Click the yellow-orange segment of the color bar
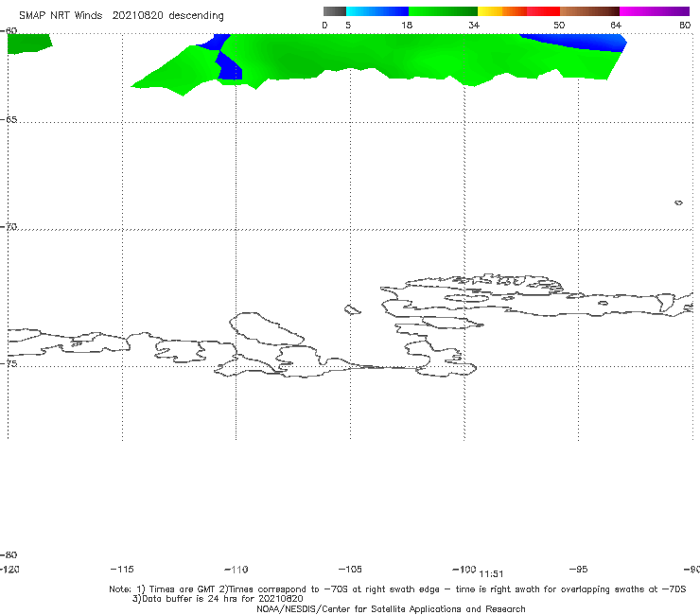Viewport: 700px width, 615px height. point(501,11)
